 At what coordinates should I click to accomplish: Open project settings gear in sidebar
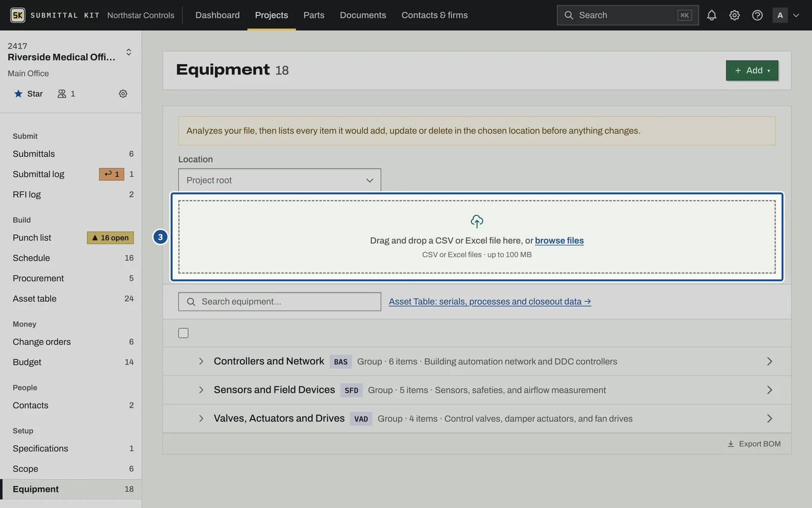(x=123, y=93)
